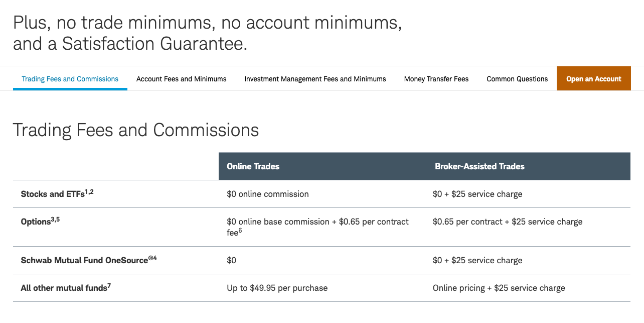
Task: Open footnote 7 on All other mutual funds
Action: tap(109, 286)
